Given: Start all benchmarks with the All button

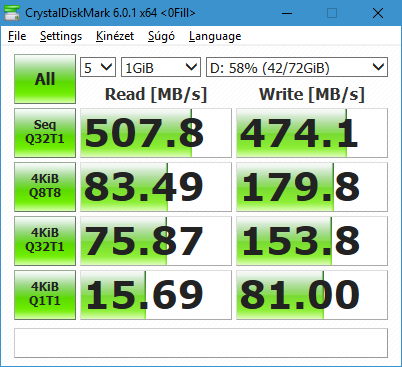Looking at the screenshot, I should click(x=45, y=79).
